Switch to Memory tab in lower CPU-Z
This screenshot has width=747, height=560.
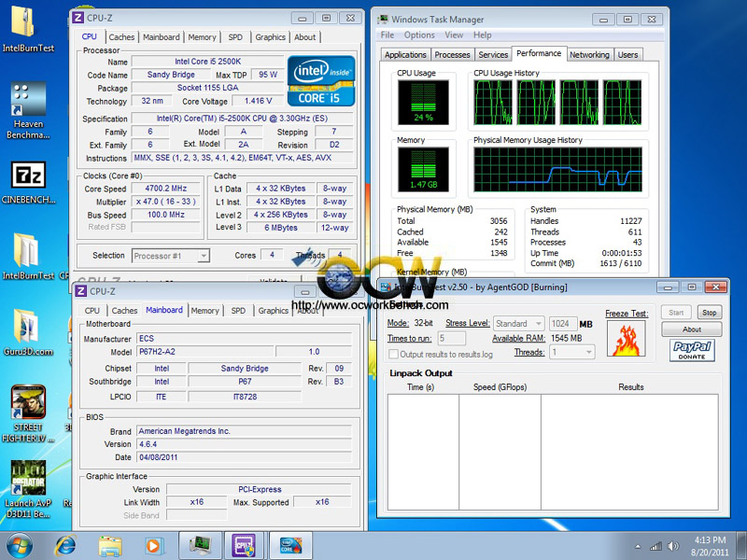(204, 311)
